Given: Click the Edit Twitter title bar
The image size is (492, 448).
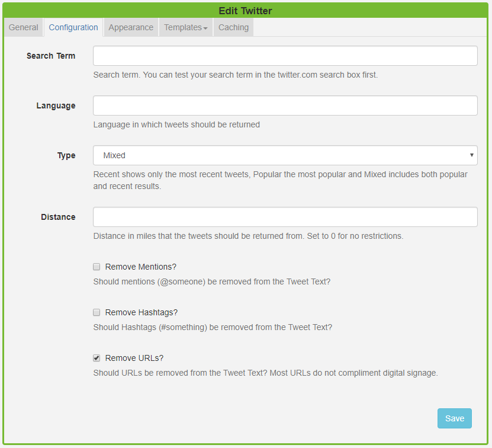Looking at the screenshot, I should coord(246,11).
